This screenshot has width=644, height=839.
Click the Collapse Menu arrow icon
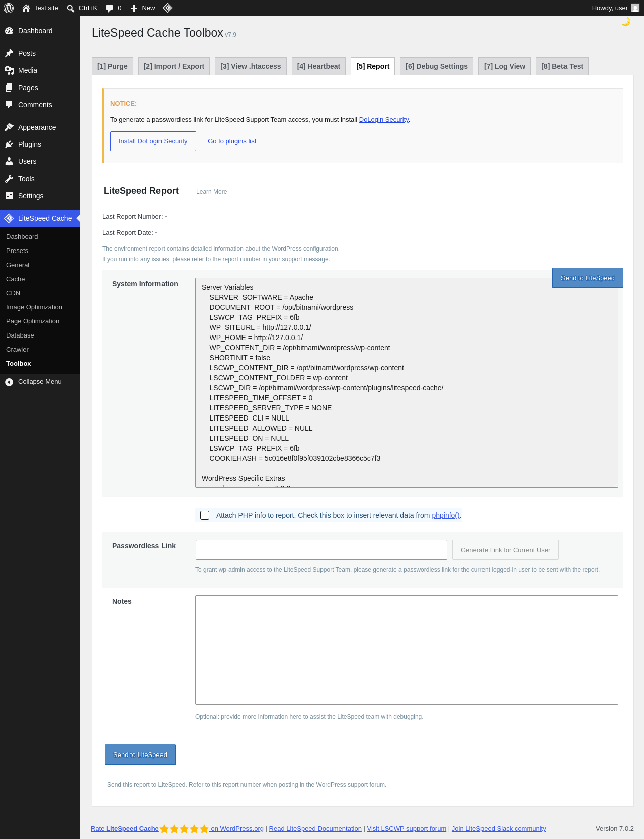coord(9,382)
